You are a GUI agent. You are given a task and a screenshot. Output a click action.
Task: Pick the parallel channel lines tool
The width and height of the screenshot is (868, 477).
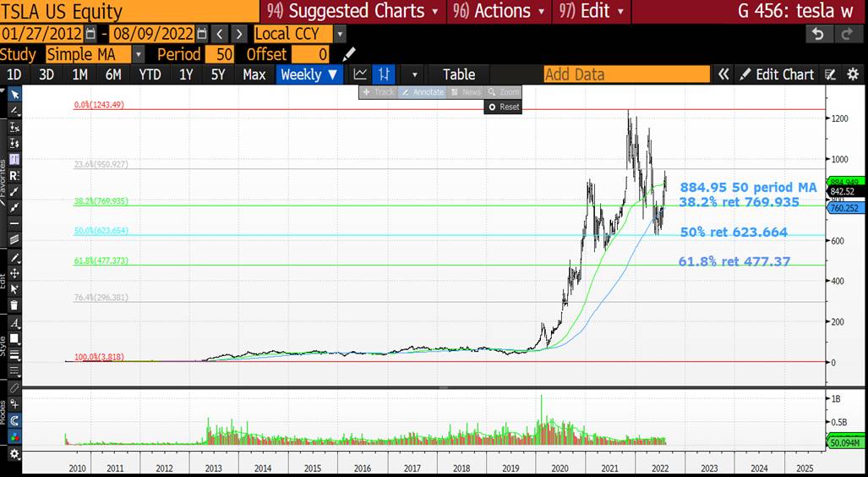coord(14,240)
